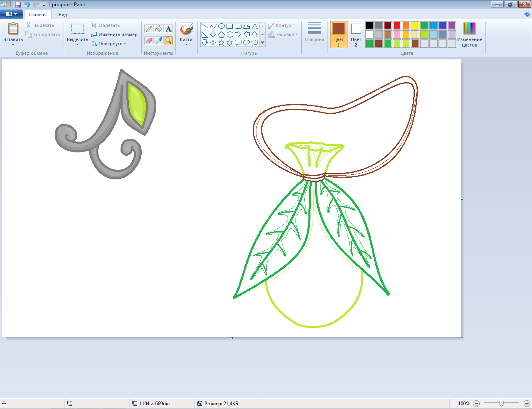Open the Paint application menu button

point(11,14)
